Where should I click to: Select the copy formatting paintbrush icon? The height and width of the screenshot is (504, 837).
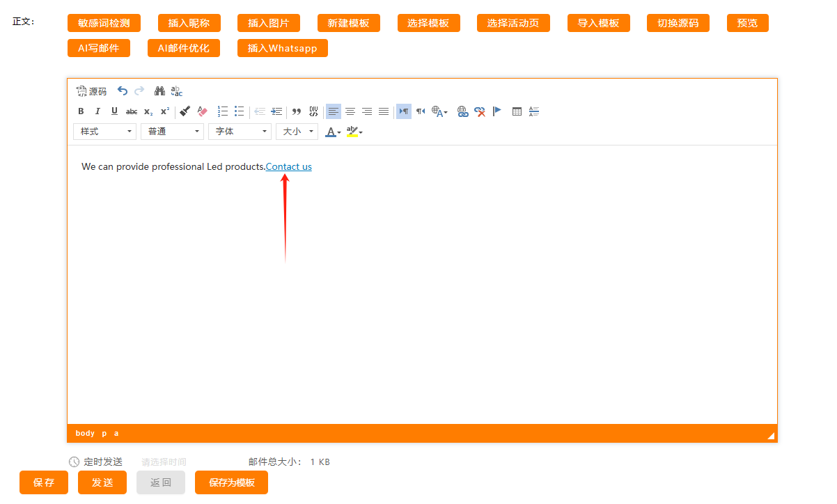pyautogui.click(x=185, y=111)
